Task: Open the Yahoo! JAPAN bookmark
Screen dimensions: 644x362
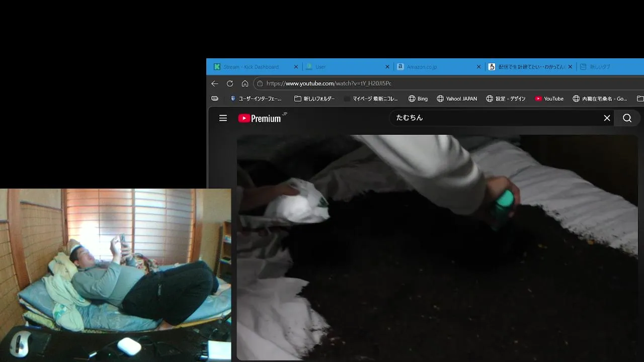Action: [457, 99]
